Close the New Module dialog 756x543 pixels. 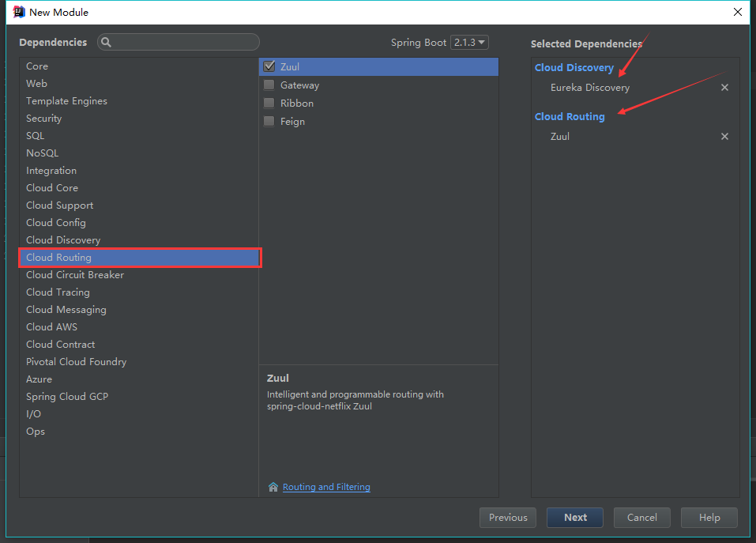point(738,12)
